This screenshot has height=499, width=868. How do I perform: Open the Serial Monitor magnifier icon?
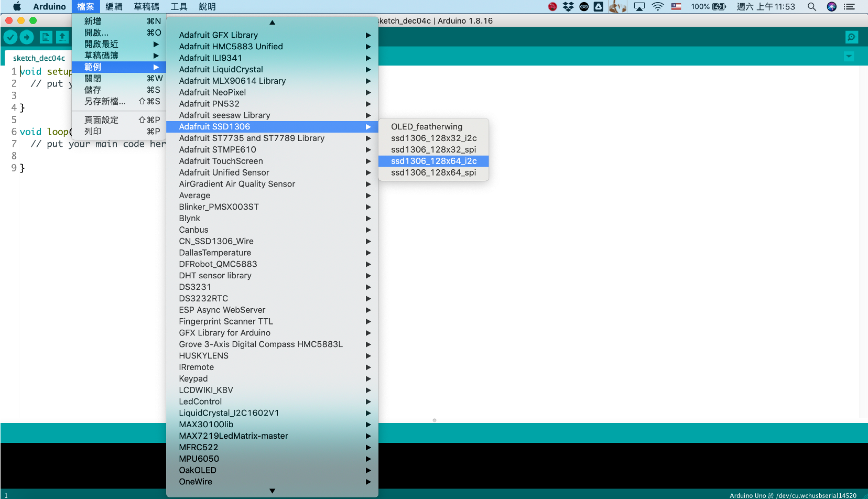click(851, 37)
